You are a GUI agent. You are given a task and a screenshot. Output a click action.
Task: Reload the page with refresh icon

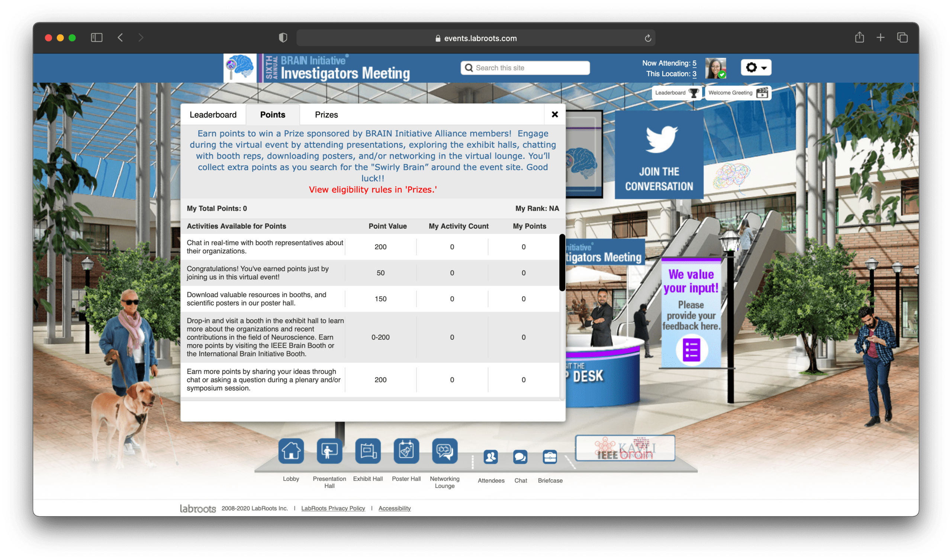[x=648, y=38]
